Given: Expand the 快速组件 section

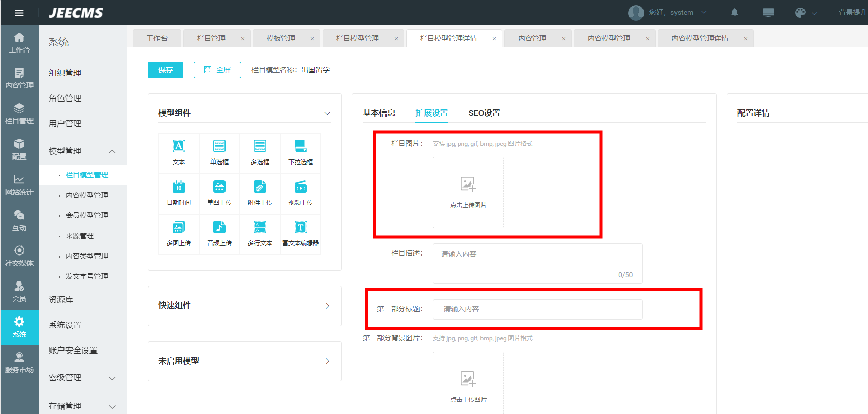Looking at the screenshot, I should (x=327, y=306).
